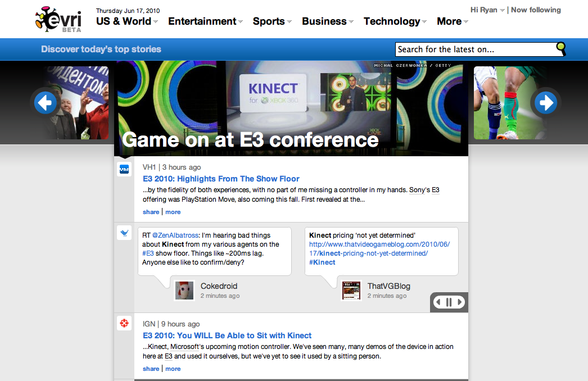588x381 pixels.
Task: Click the IGN source icon
Action: (124, 323)
